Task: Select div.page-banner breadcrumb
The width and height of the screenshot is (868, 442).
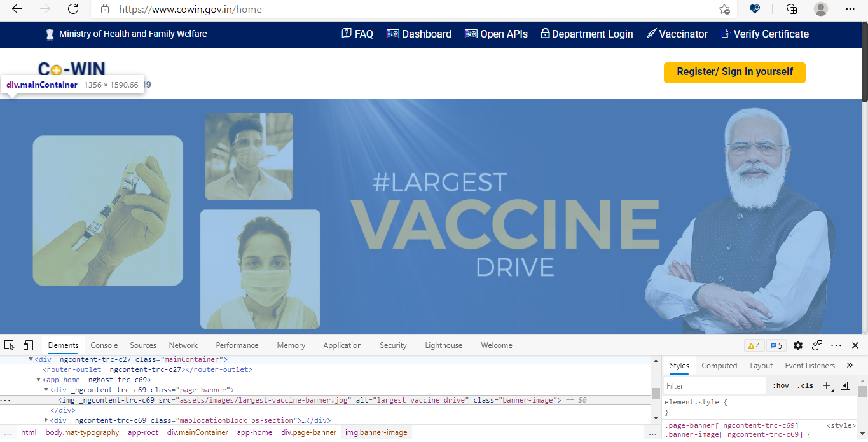Action: pos(309,432)
